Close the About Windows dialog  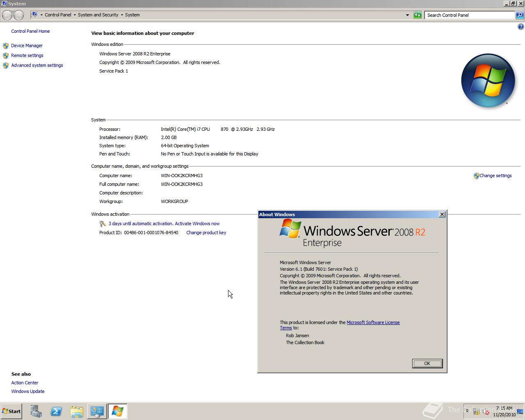point(442,215)
